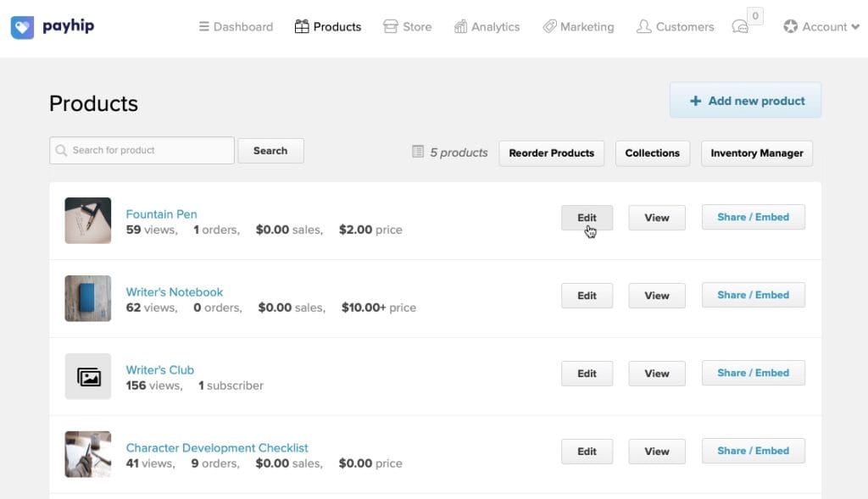Open the Analytics menu item

point(487,27)
